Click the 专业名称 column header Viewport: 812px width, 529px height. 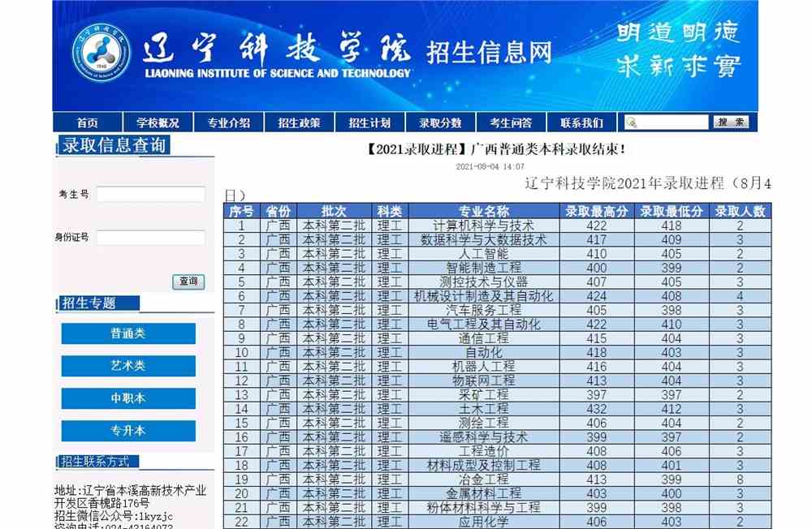coord(484,211)
